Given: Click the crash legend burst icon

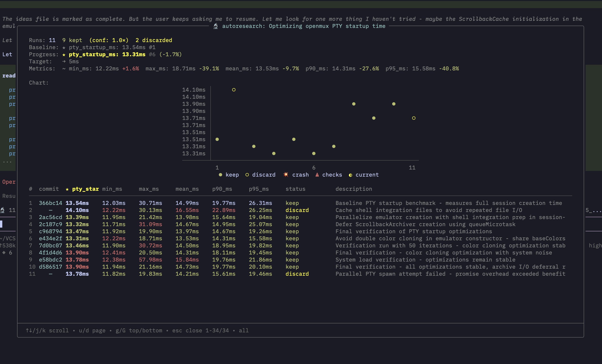Looking at the screenshot, I should coord(286,175).
